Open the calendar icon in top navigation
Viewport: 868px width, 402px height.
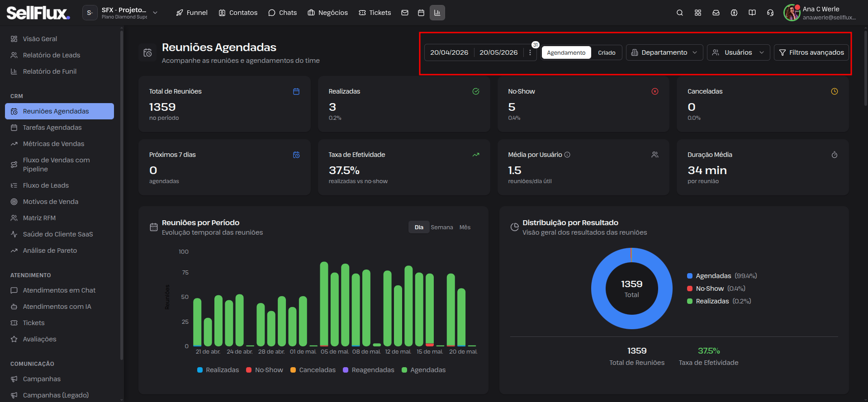[x=421, y=13]
